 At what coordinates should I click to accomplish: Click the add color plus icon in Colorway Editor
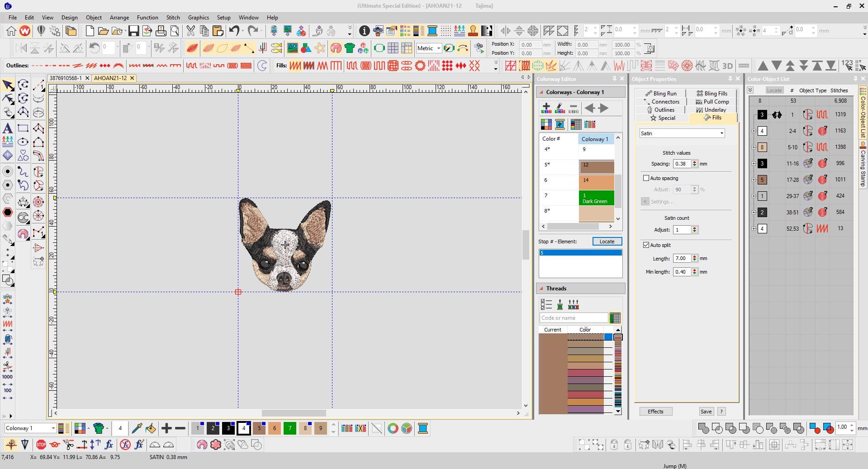(x=546, y=108)
